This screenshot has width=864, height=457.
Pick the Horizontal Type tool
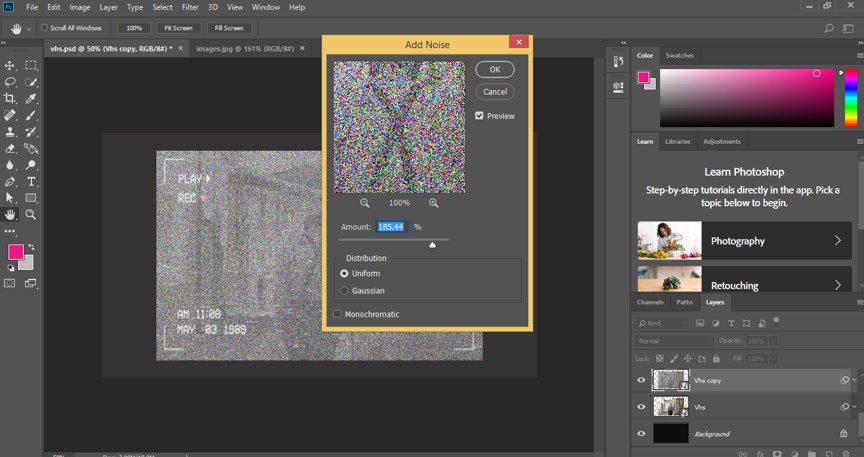[x=31, y=182]
